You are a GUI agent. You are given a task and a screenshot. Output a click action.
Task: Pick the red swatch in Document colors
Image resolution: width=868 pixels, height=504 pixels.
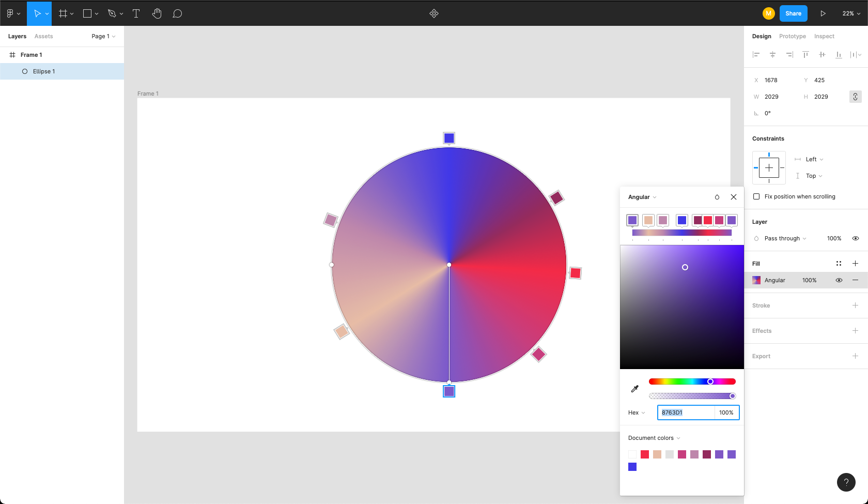[x=645, y=454]
